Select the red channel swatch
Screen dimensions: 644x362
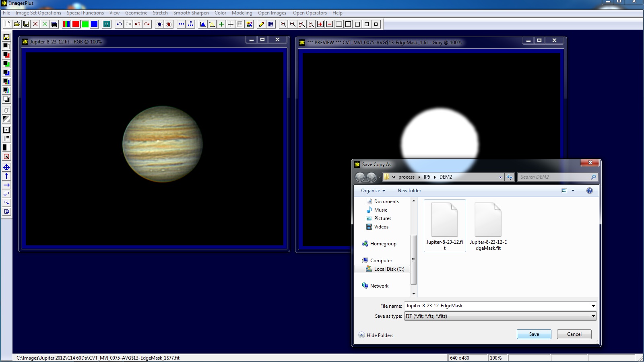(76, 24)
